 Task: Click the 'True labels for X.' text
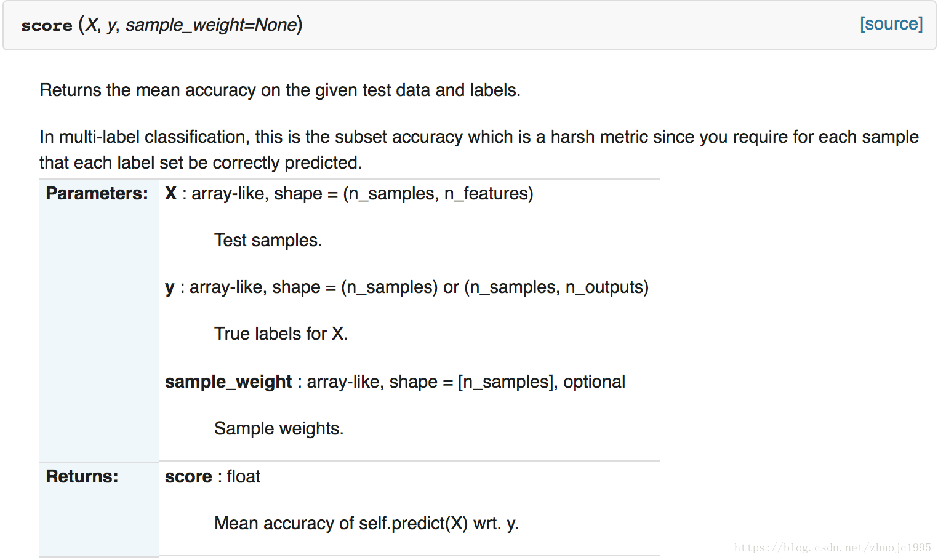pos(281,334)
